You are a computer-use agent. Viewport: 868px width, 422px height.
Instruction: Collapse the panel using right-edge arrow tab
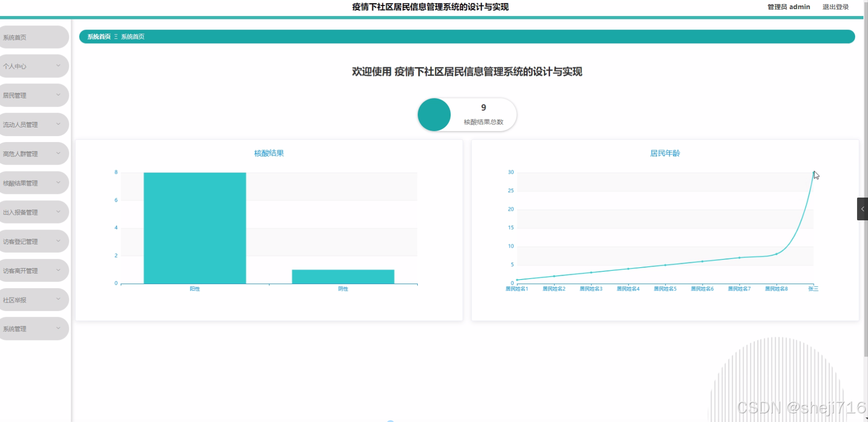(863, 209)
